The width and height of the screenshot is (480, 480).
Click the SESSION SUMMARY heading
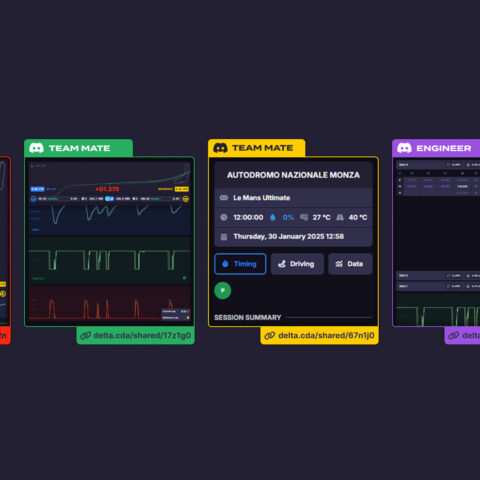coord(248,317)
